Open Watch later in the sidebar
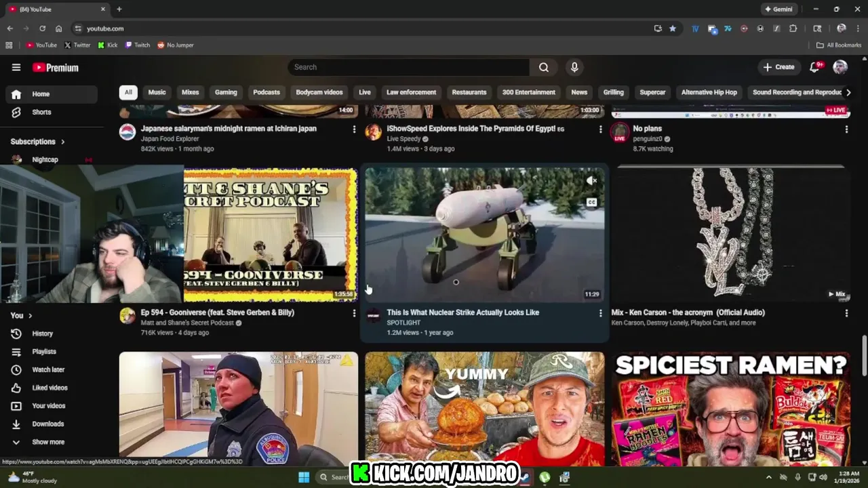Screen dimensions: 868x488 point(52,369)
